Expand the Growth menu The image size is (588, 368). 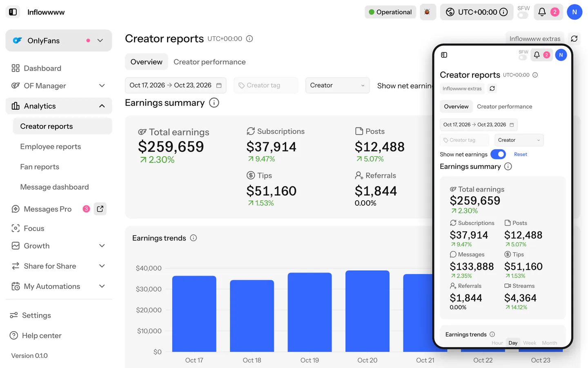(59, 246)
